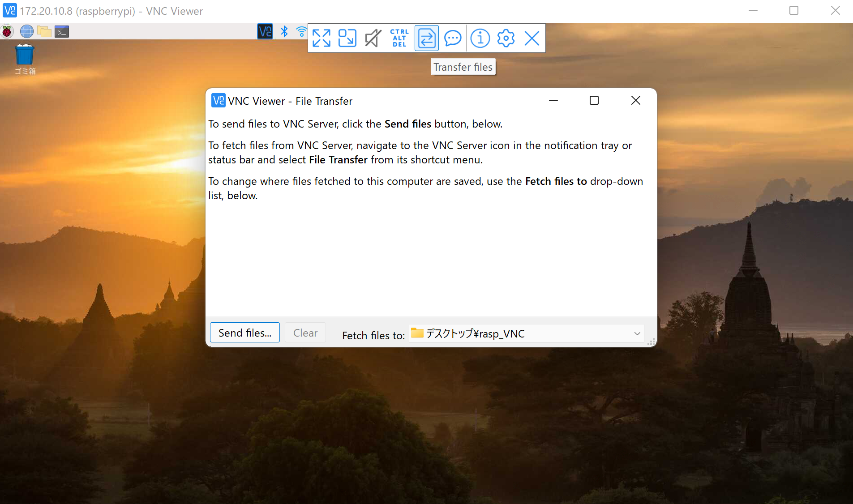Open the Raspberry Pi applications menu
This screenshot has width=853, height=504.
tap(7, 31)
